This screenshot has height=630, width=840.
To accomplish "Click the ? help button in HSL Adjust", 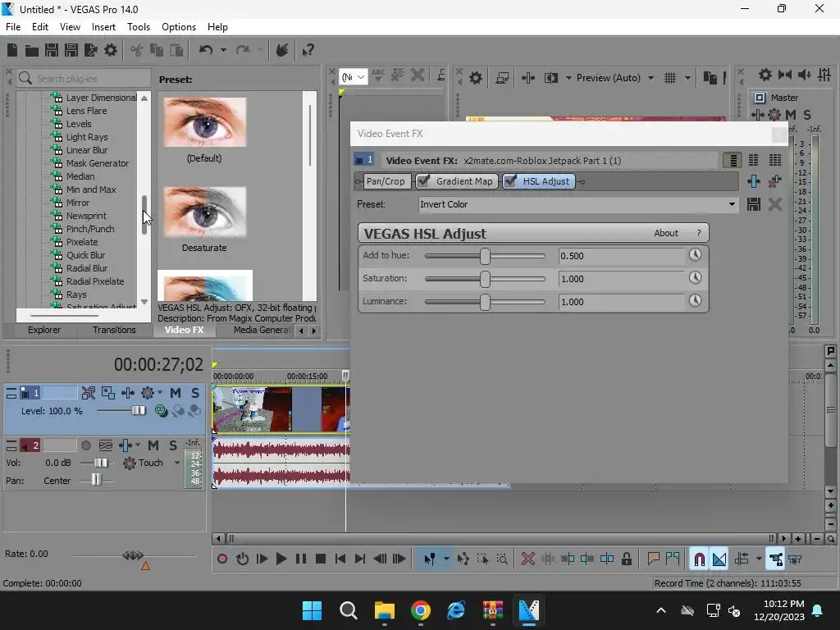I will pos(698,233).
